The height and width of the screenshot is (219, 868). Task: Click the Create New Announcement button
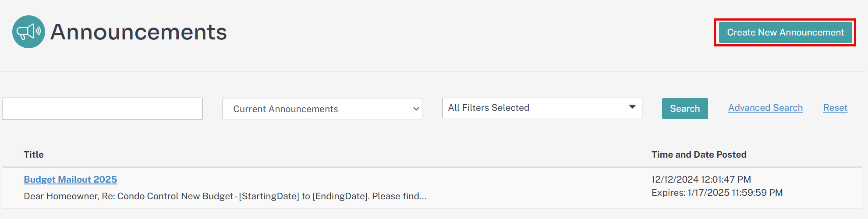[785, 32]
